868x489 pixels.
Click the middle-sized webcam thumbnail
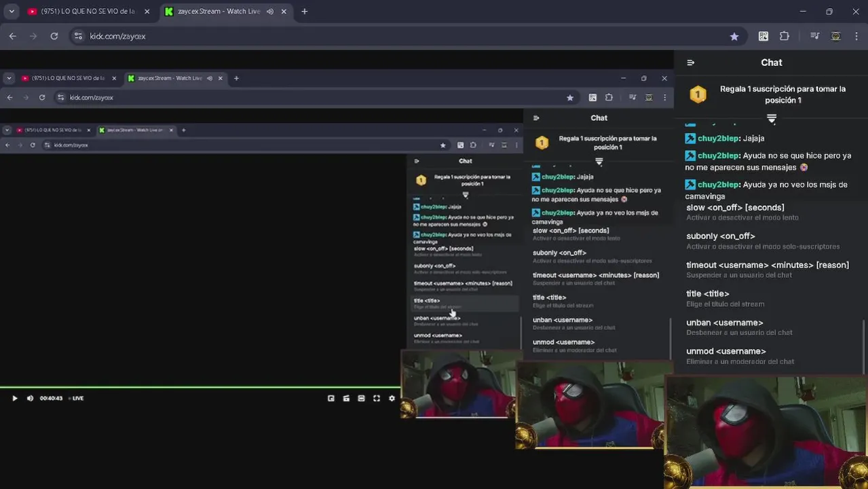[594, 405]
